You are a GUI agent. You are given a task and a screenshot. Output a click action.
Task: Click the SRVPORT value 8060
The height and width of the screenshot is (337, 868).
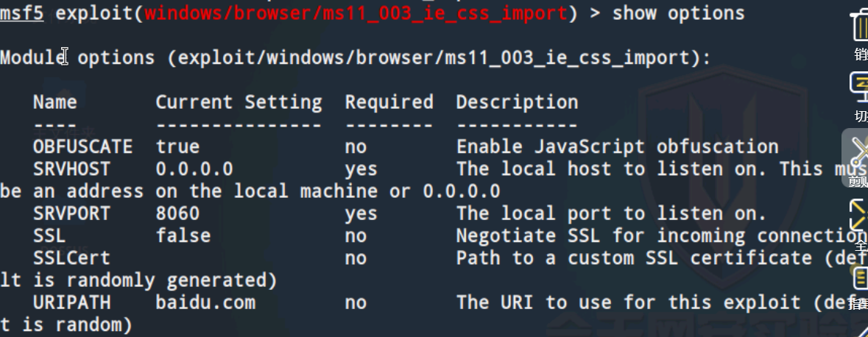[177, 213]
